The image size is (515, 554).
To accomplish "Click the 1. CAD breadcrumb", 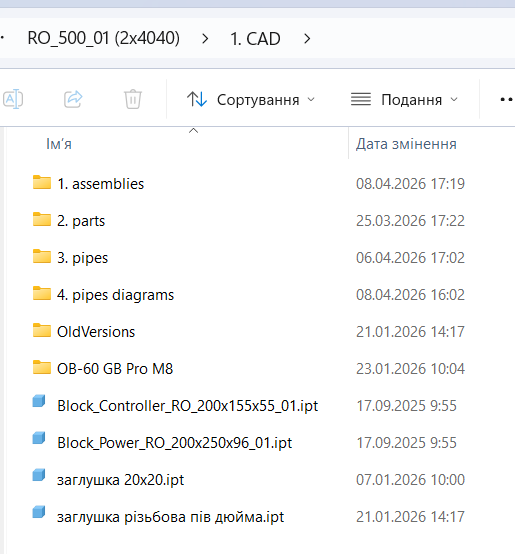I will (255, 39).
